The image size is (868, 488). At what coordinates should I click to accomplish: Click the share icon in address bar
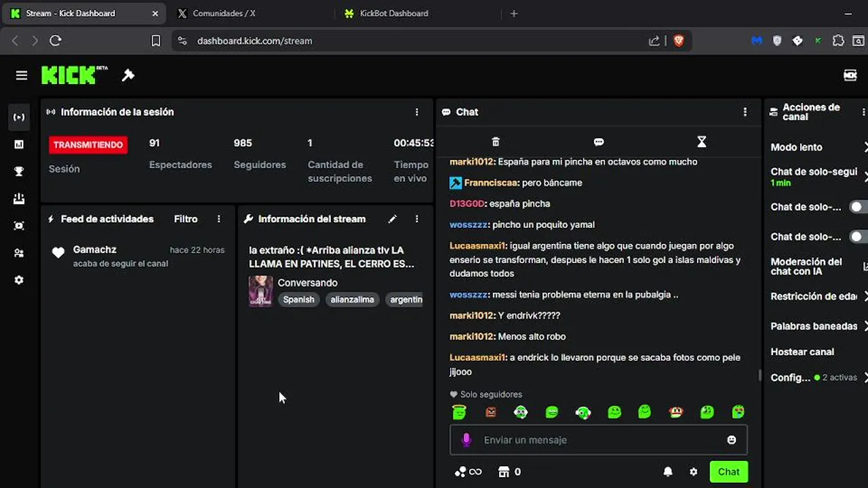[x=654, y=41]
